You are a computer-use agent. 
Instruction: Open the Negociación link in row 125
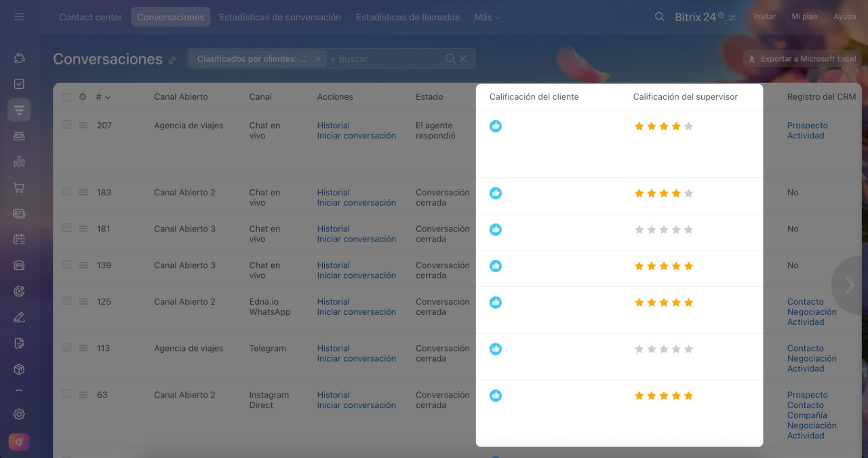point(812,312)
